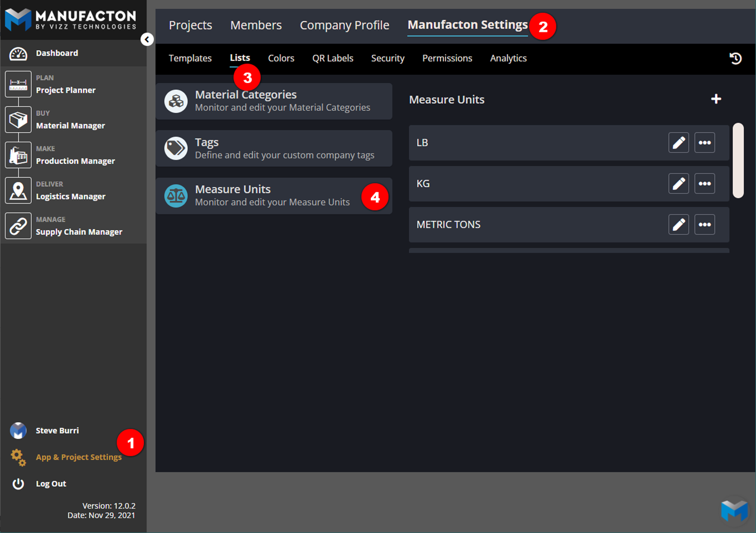The image size is (756, 533).
Task: Open Project Planner from the sidebar
Action: coord(65,90)
